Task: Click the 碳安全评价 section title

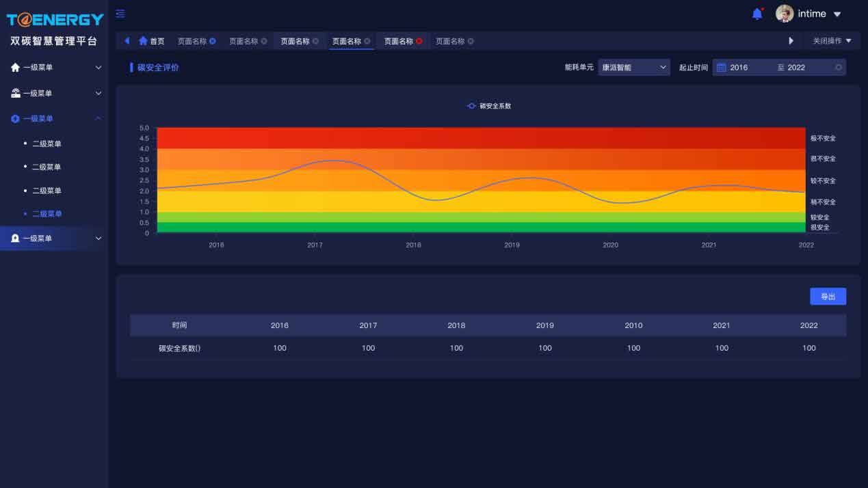Action: coord(158,68)
